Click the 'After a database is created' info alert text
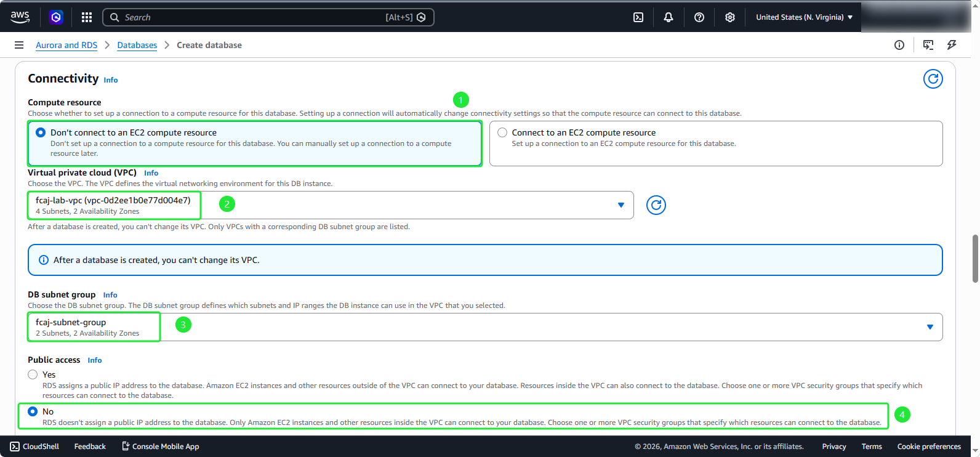 tap(156, 260)
